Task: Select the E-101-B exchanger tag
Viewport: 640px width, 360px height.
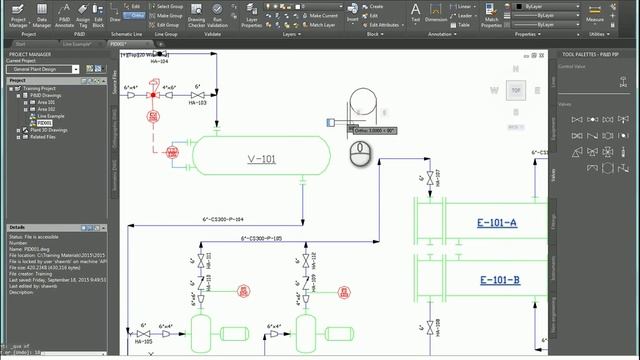Action: tap(500, 280)
